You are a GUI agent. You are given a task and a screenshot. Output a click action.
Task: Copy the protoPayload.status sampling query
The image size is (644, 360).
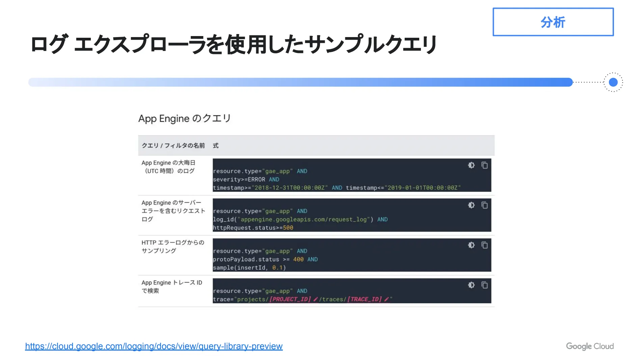point(484,245)
